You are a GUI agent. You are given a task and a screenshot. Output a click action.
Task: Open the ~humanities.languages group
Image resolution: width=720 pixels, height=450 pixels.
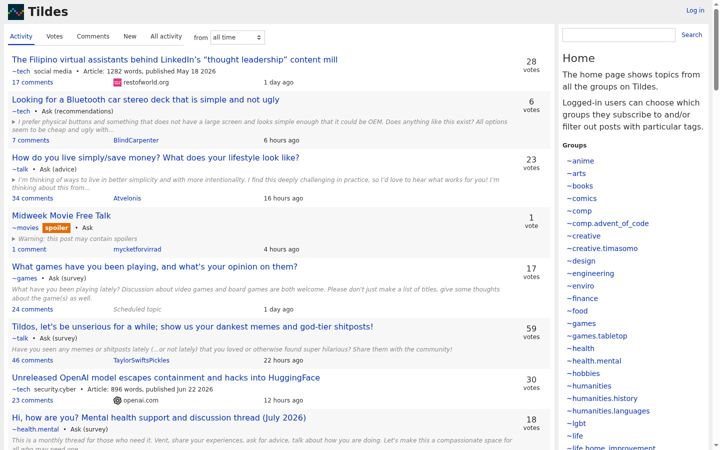608,411
